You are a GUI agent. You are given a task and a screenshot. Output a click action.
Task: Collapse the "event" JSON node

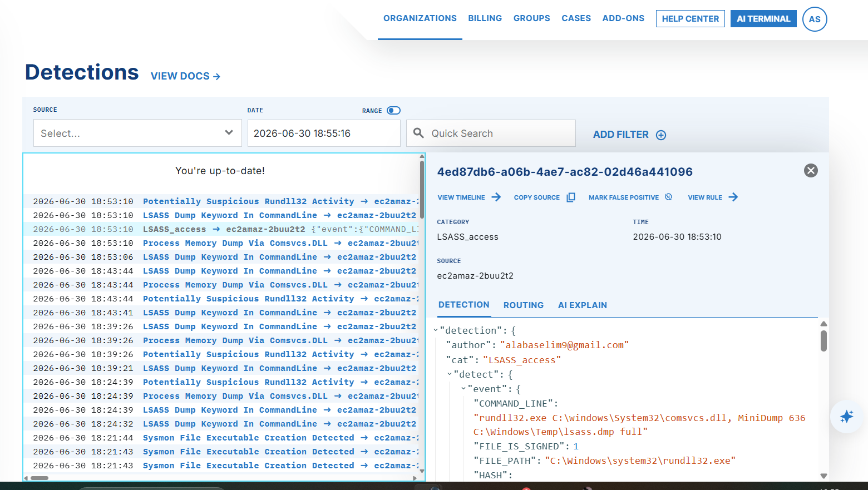pyautogui.click(x=463, y=389)
